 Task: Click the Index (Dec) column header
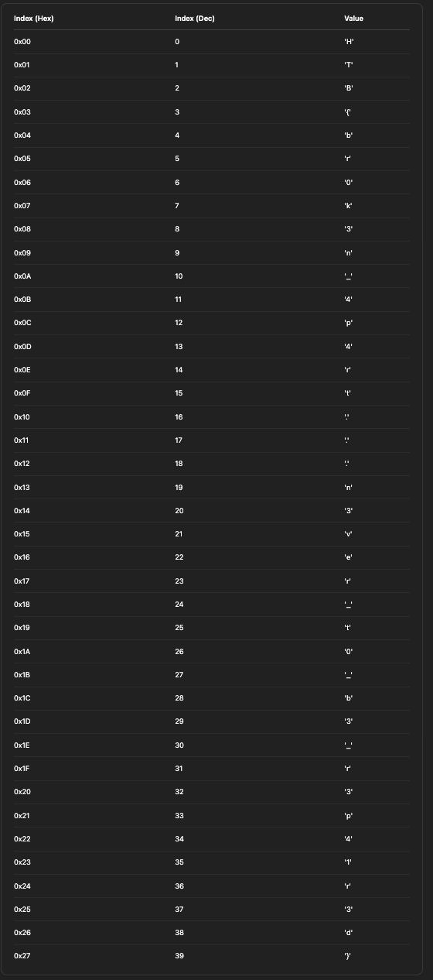[195, 19]
